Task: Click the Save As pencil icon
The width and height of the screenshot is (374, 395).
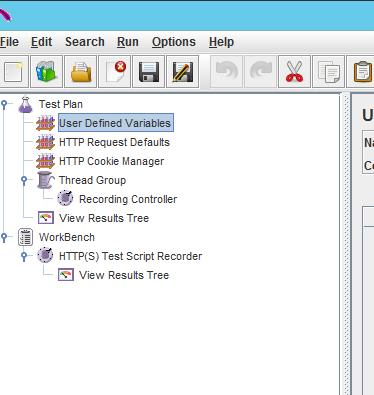Action: [x=183, y=72]
